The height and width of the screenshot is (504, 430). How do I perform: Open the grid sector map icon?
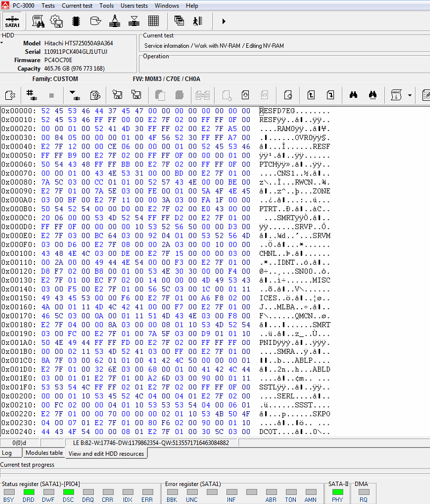[x=154, y=21]
